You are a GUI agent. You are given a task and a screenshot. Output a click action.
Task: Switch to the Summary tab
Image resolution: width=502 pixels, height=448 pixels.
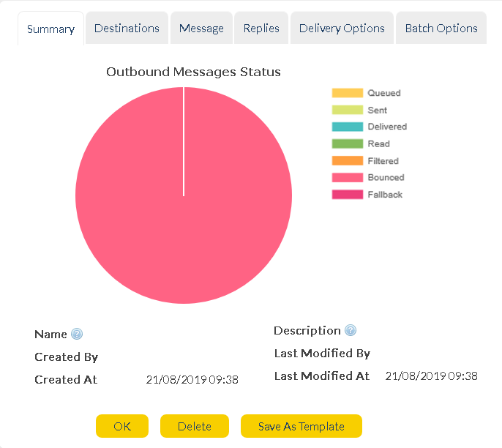[x=50, y=29]
